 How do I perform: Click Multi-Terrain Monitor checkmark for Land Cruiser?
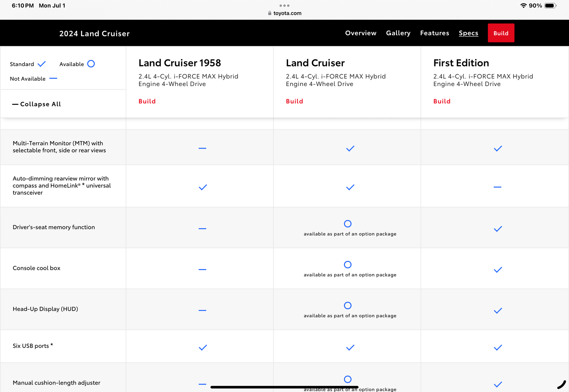[350, 149]
